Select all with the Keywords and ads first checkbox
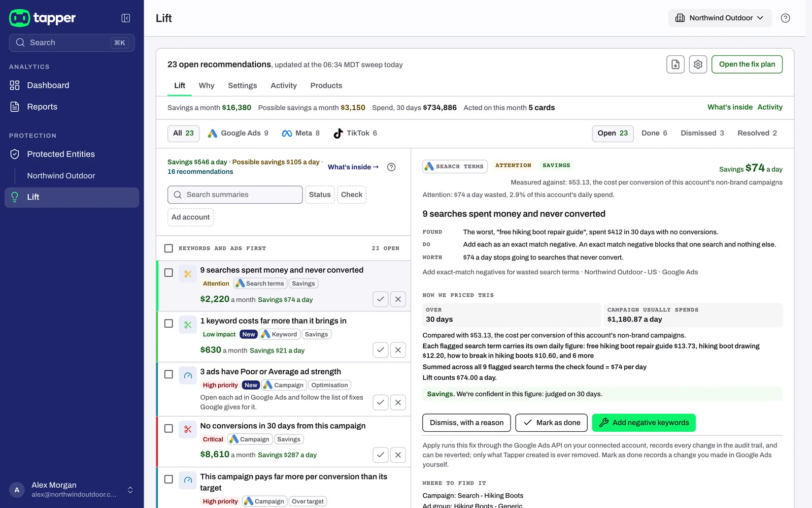This screenshot has height=508, width=812. click(168, 248)
